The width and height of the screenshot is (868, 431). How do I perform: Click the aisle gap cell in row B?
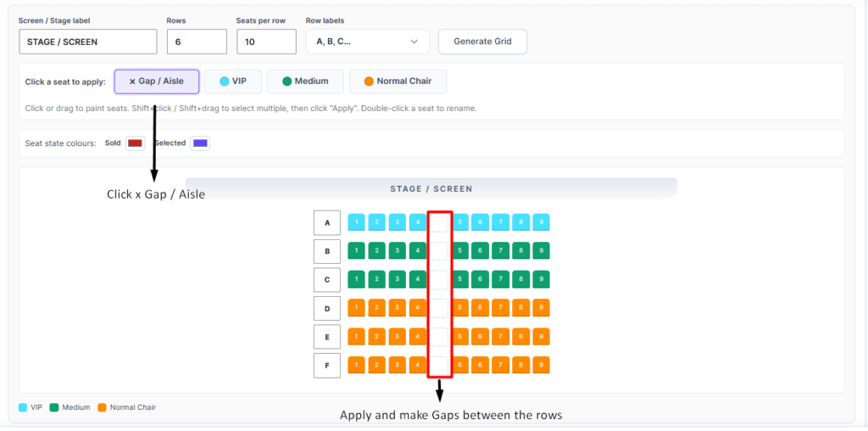click(440, 251)
